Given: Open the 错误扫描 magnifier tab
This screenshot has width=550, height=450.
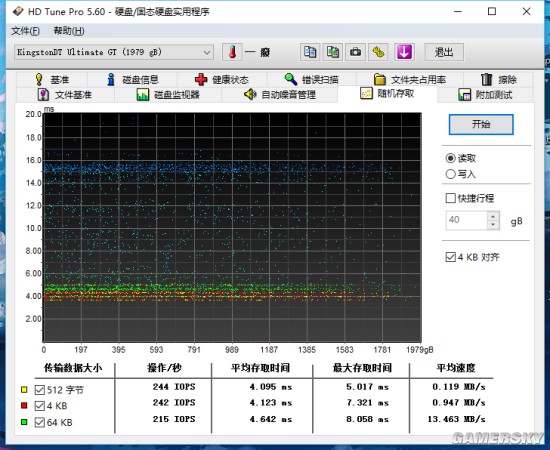Looking at the screenshot, I should (x=311, y=80).
